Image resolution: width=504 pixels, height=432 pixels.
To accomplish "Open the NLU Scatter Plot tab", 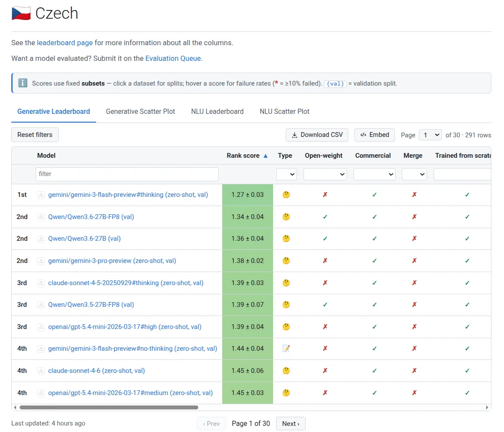I will (284, 111).
